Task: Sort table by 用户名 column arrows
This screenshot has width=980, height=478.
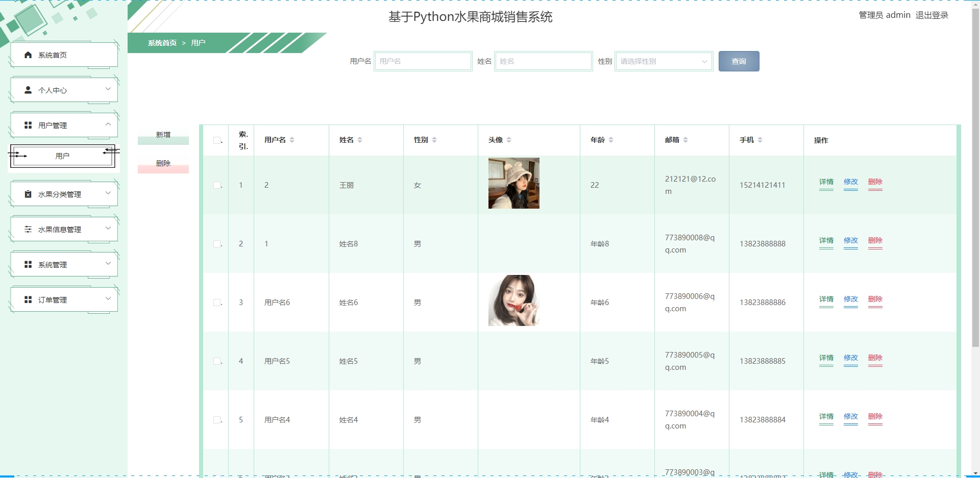Action: tap(292, 140)
